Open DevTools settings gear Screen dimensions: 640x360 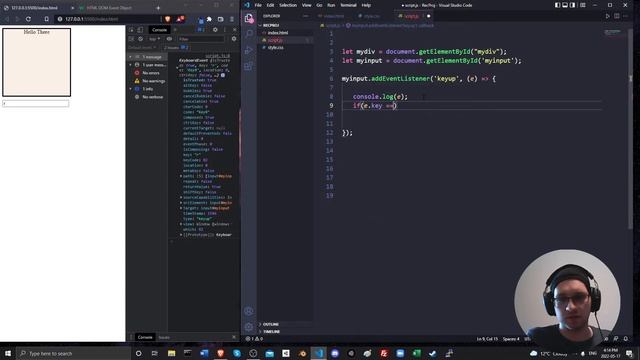[215, 30]
